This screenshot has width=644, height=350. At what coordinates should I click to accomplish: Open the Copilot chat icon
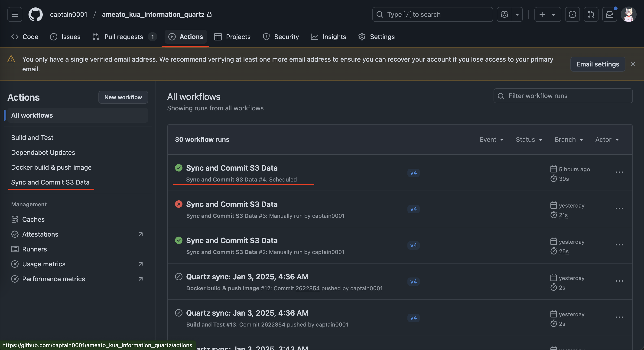coord(504,14)
